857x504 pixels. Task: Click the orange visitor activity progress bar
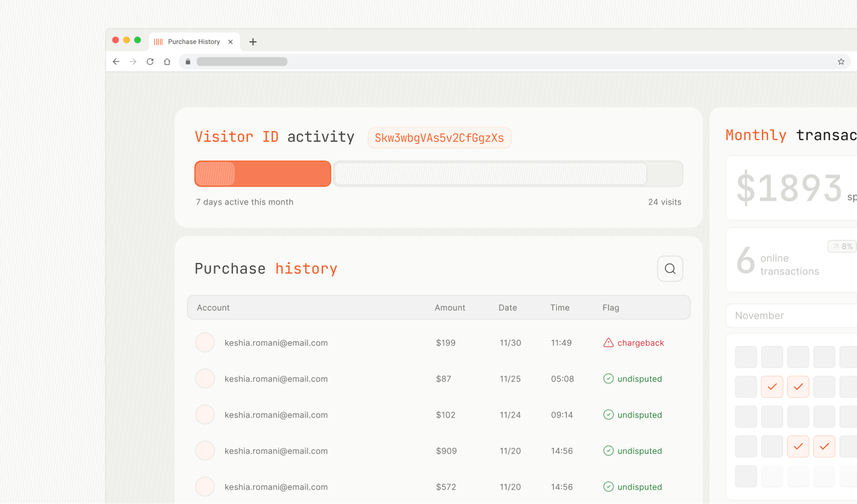[x=263, y=174]
